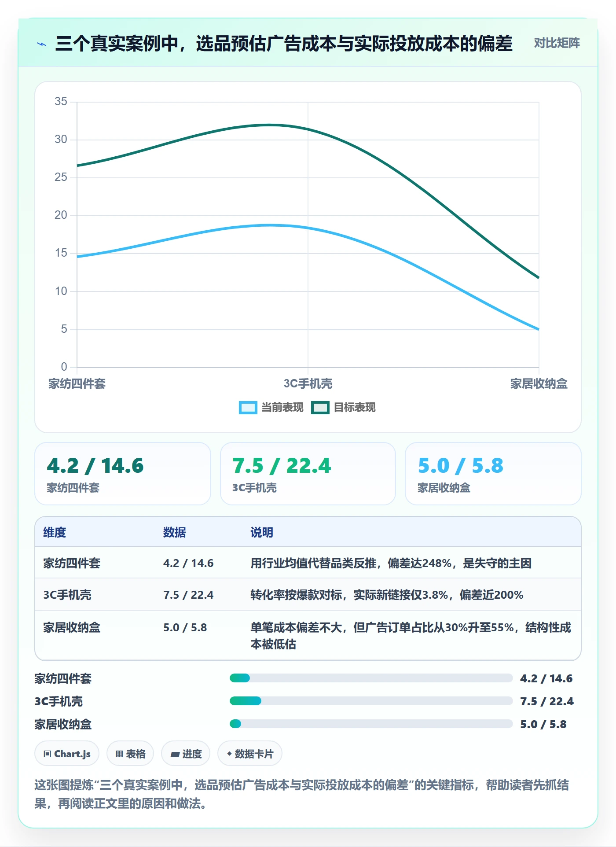
Task: Toggle the 当前表现 legend color box
Action: [x=248, y=408]
